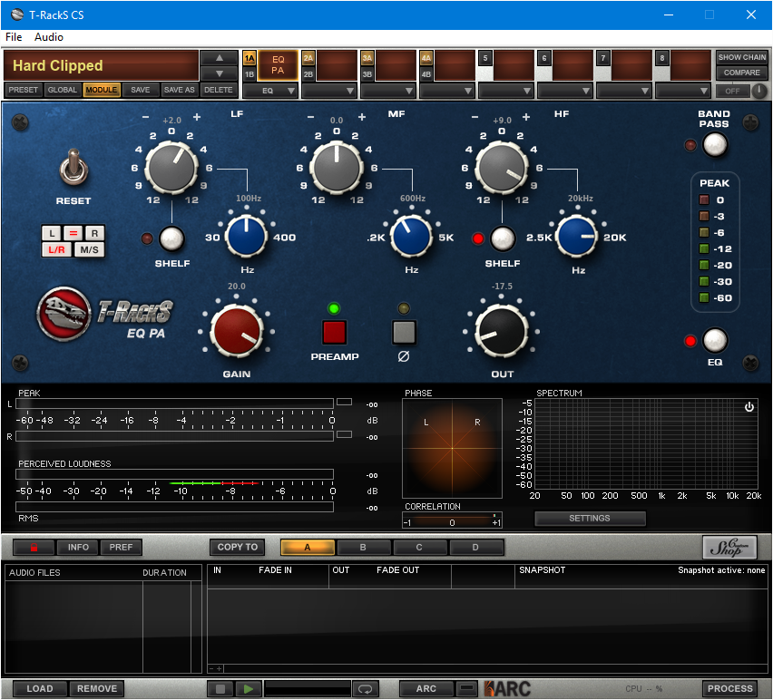773x700 pixels.
Task: Open the Custom Shop
Action: 729,548
